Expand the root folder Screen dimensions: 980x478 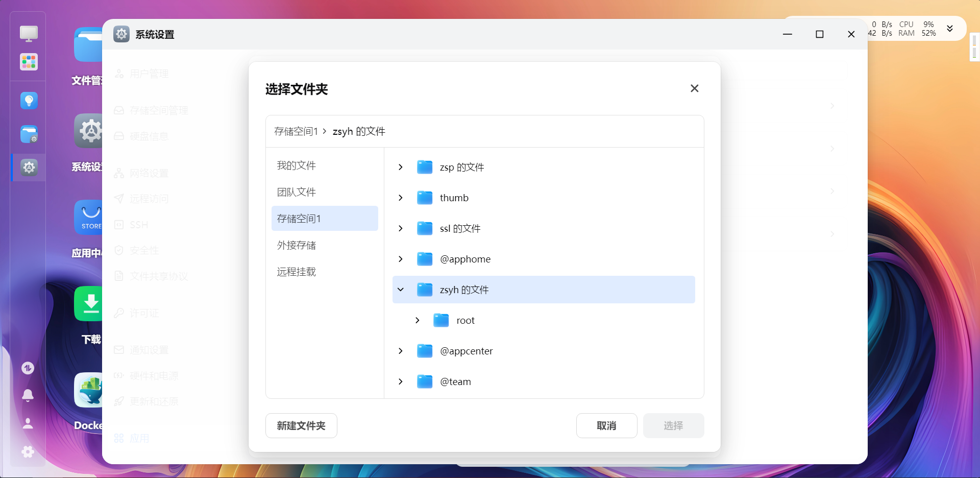click(417, 320)
